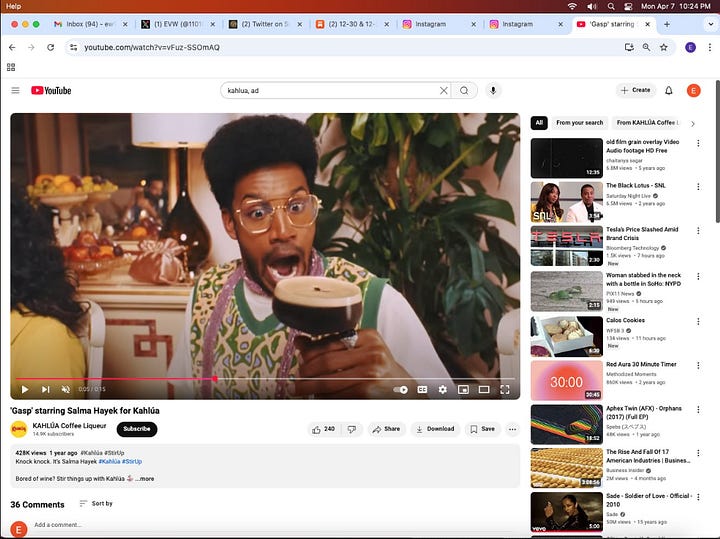Select From KAHLÚA Coffee chip
The width and height of the screenshot is (720, 539).
tap(648, 123)
